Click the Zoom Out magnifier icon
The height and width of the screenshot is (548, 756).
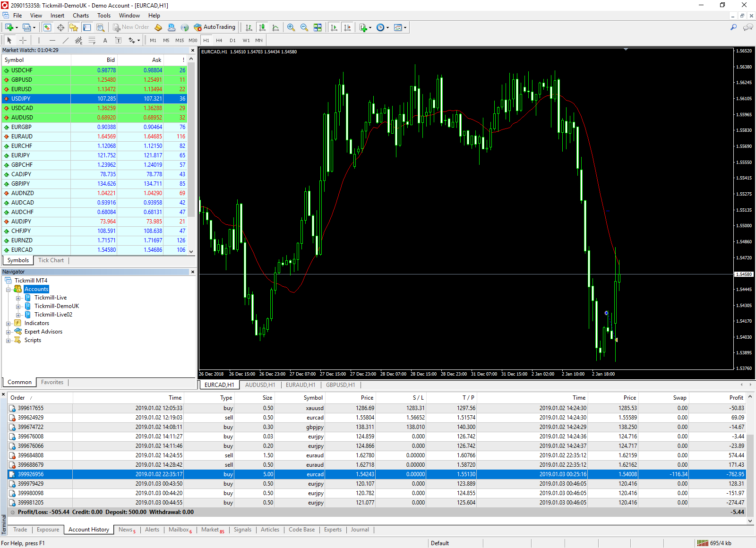pyautogui.click(x=304, y=27)
